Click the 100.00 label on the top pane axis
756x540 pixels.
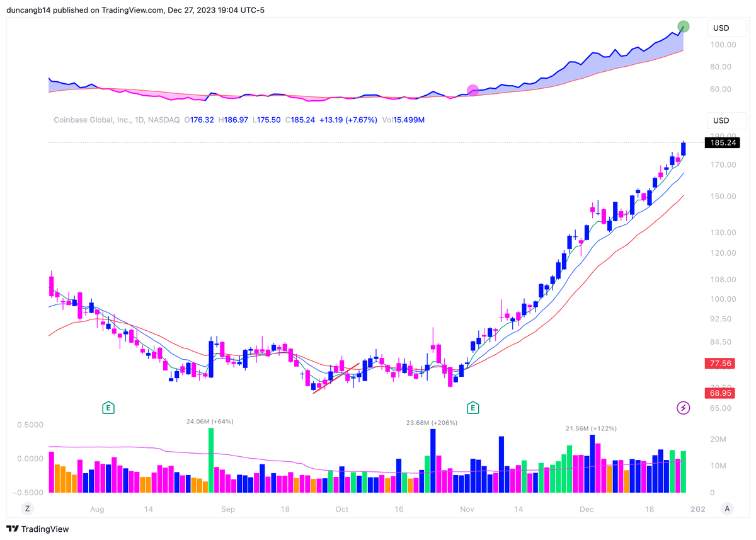pyautogui.click(x=723, y=45)
